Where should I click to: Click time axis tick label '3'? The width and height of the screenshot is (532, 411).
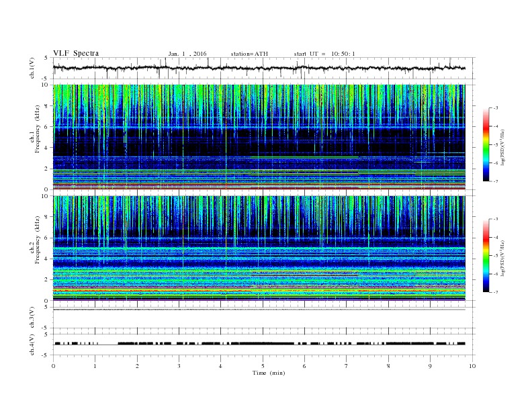coord(179,366)
